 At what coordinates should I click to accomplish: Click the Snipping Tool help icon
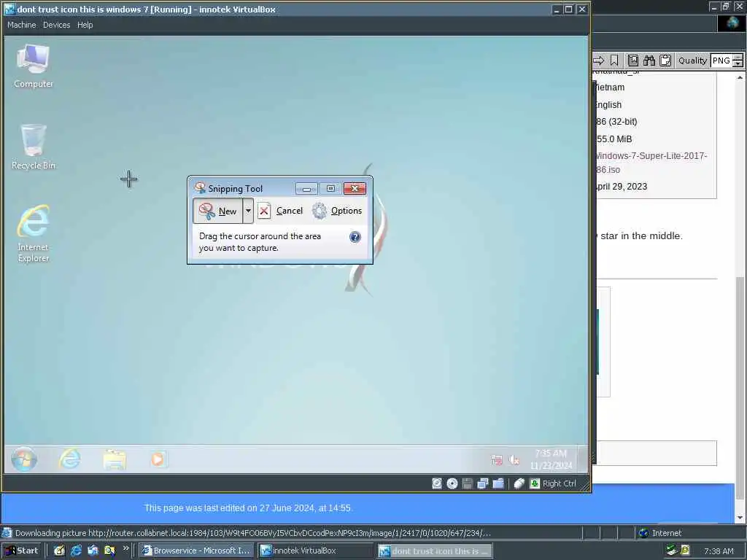click(355, 237)
